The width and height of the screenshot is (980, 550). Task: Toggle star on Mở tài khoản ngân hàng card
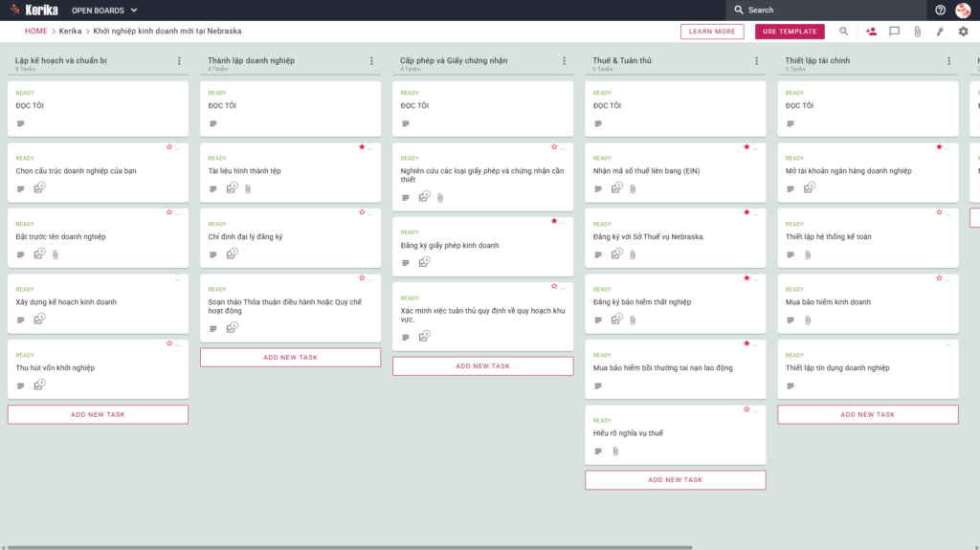click(940, 147)
